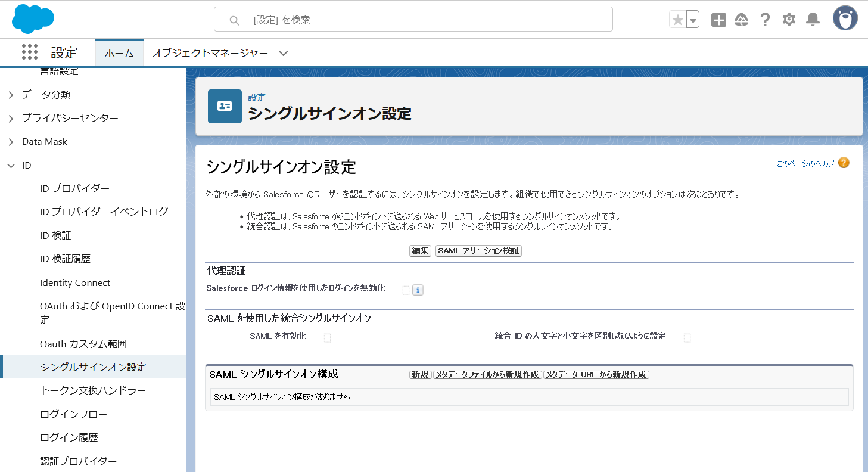Open the このページのヘルプ link
868x472 pixels.
805,163
